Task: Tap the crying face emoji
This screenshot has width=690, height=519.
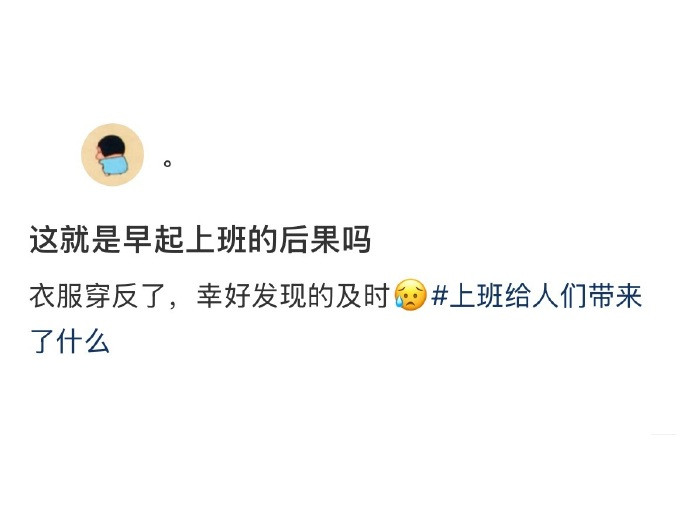Action: point(411,294)
